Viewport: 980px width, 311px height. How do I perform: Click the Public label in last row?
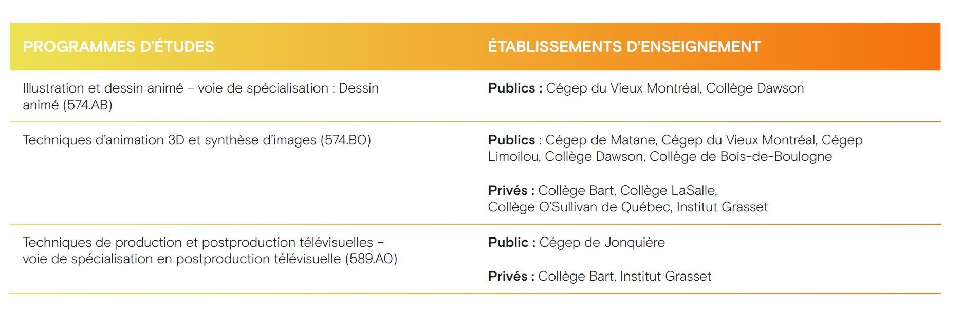(x=511, y=243)
